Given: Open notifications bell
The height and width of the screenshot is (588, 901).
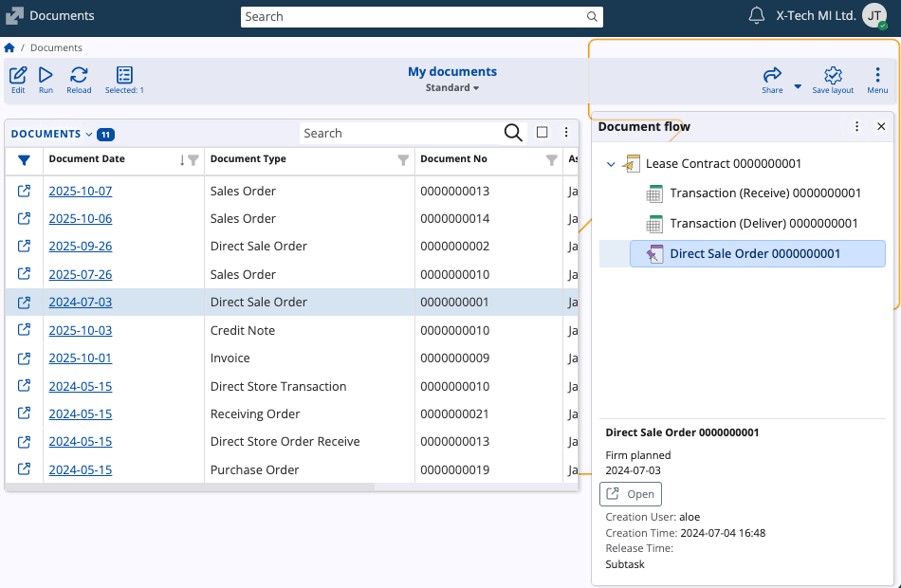Looking at the screenshot, I should pyautogui.click(x=757, y=16).
